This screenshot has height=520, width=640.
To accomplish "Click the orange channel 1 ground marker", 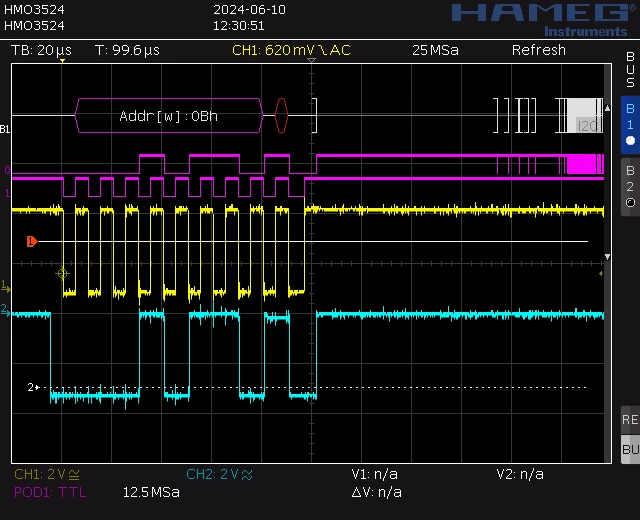I will click(x=32, y=241).
